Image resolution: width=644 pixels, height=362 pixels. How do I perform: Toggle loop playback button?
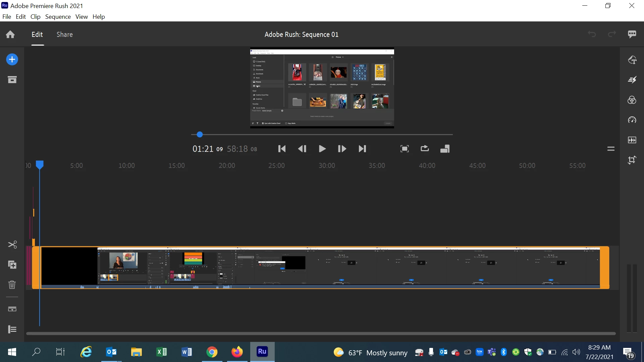(425, 148)
